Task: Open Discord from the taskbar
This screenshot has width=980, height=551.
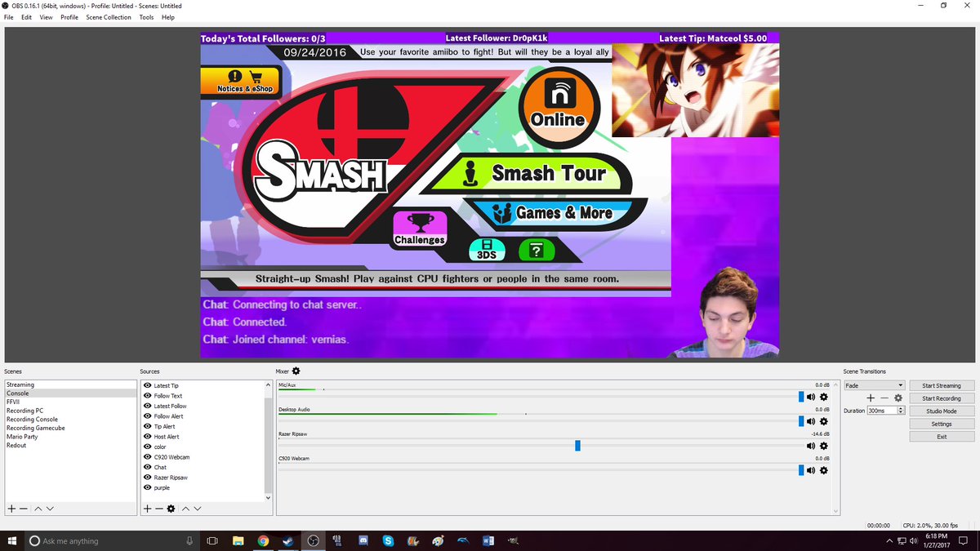Action: [363, 540]
